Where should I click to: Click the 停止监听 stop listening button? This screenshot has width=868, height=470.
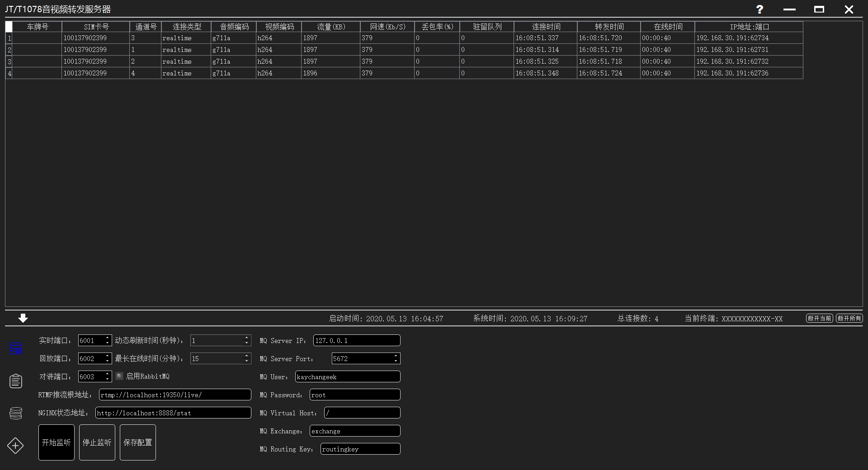97,442
